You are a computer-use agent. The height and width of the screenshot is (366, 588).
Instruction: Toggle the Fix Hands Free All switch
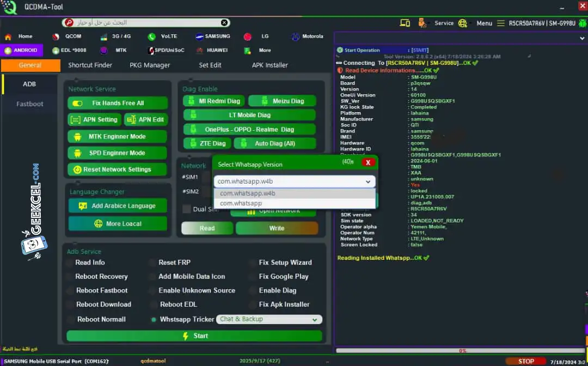coord(77,103)
